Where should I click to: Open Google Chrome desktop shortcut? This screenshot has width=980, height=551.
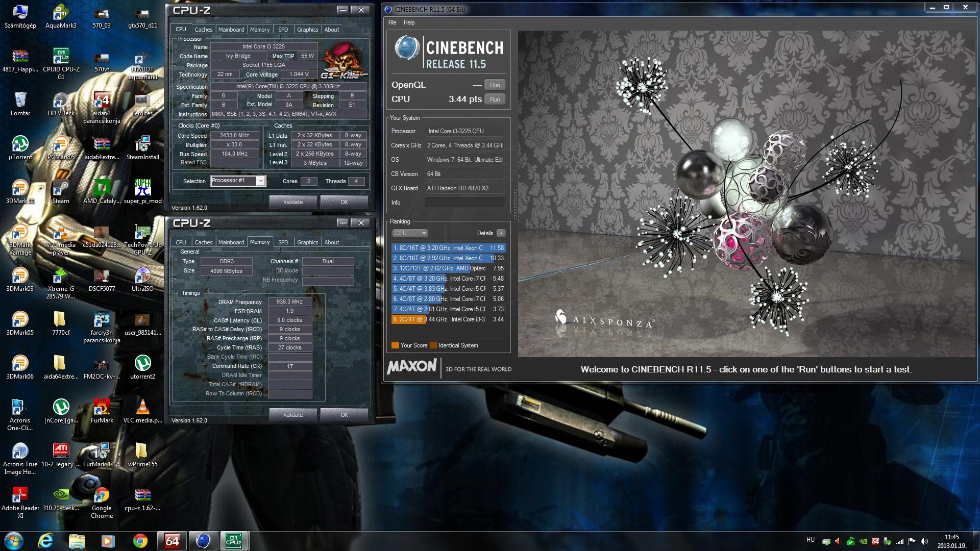[102, 503]
